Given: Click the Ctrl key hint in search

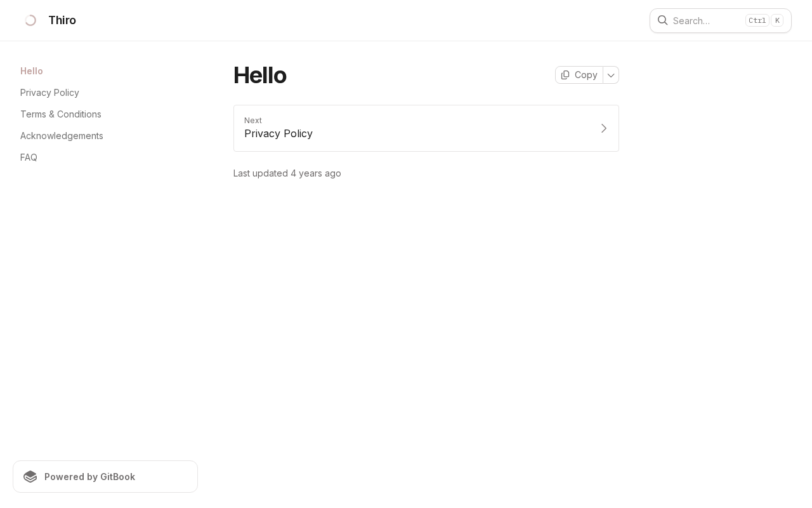Looking at the screenshot, I should [x=757, y=20].
